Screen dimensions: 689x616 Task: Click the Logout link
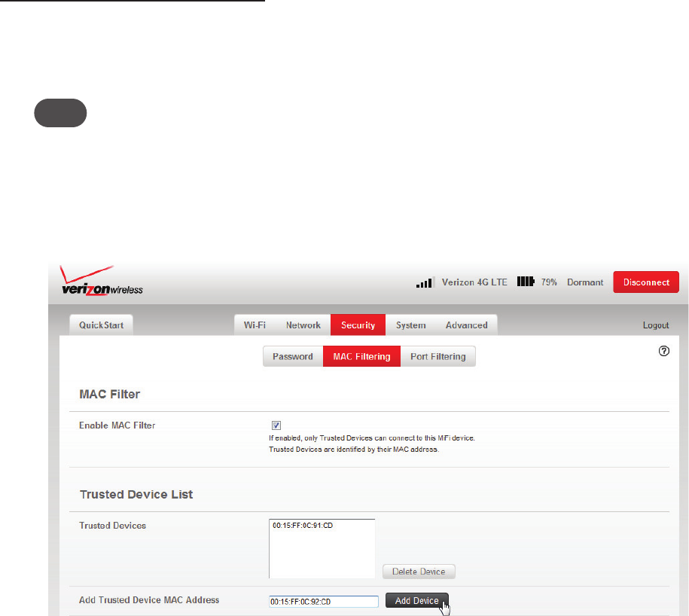click(656, 325)
